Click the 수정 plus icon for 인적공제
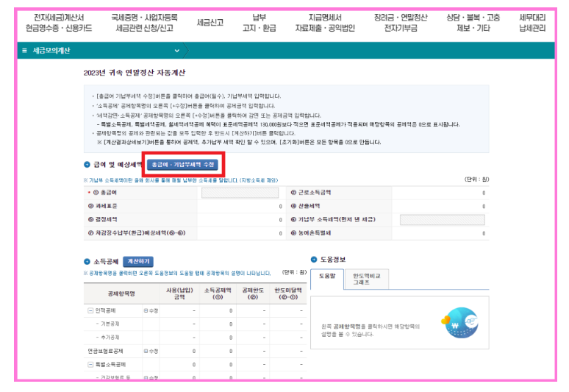Viewport: 569px width, 392px height. coord(151,311)
